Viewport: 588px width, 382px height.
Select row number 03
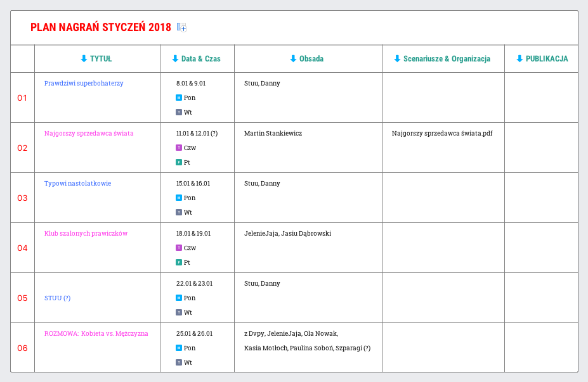coord(22,198)
